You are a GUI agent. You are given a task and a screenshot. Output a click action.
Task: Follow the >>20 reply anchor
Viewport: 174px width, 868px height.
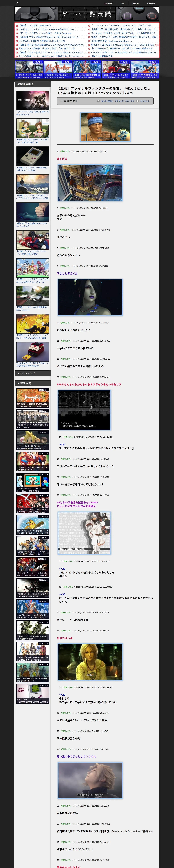coord(62,444)
